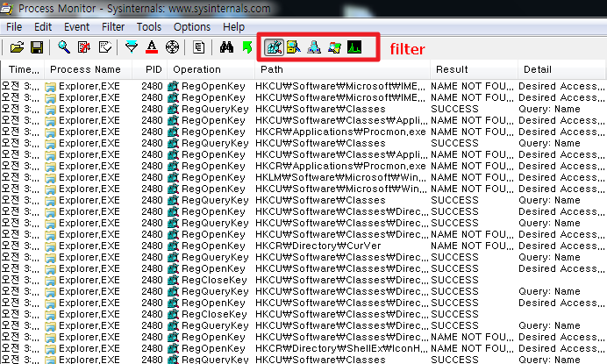Click Explorer.EXE in HKCU\Software\Microsoft\Win... row
This screenshot has width=607, height=364.
tap(89, 189)
